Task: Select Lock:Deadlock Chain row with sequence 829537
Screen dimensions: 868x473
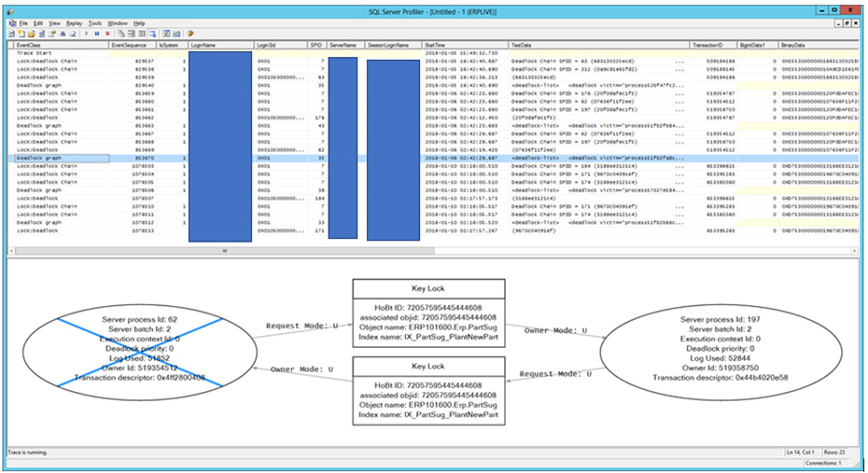Action: coord(433,62)
